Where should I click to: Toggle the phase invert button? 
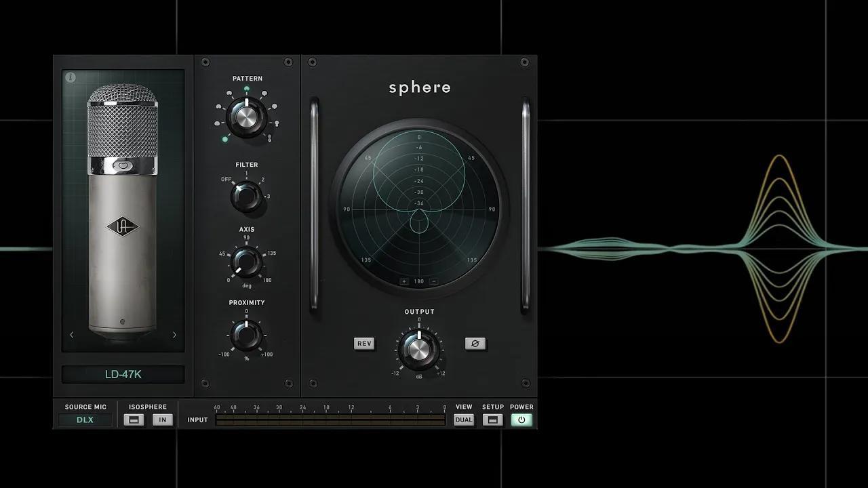pos(475,344)
